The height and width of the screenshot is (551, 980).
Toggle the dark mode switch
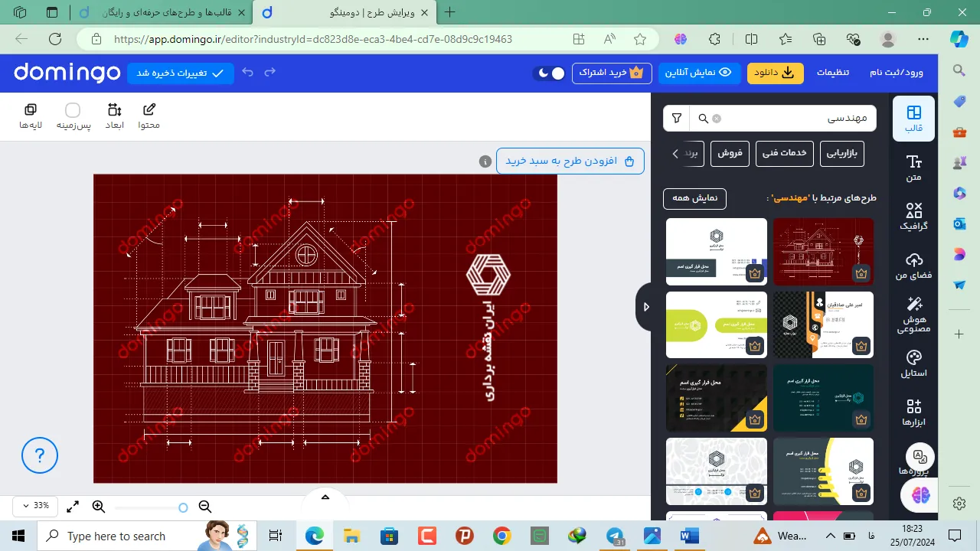pyautogui.click(x=550, y=73)
